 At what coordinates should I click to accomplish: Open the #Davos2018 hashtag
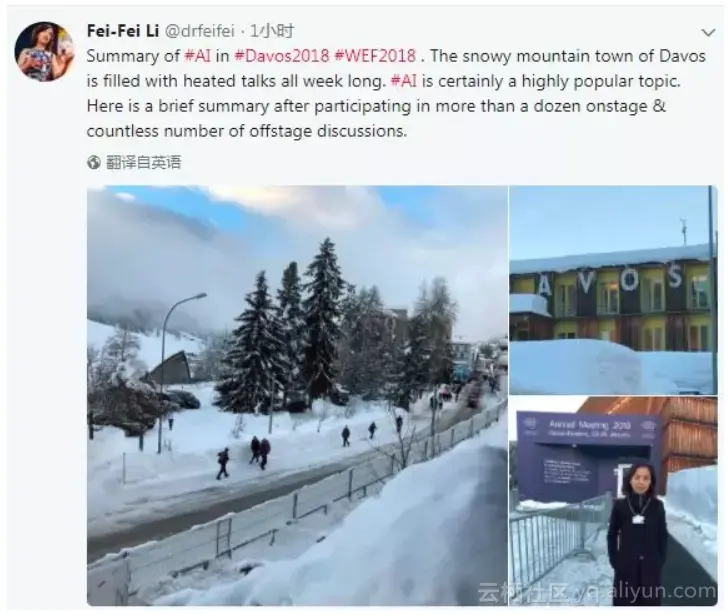point(282,56)
